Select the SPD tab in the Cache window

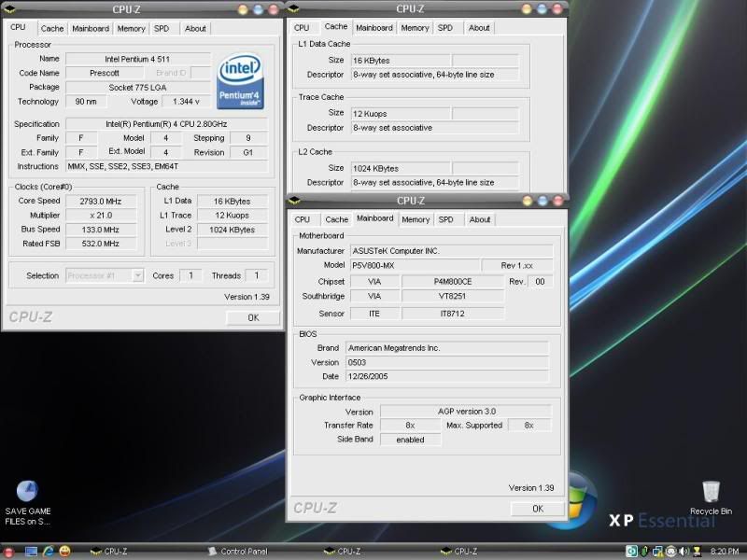(x=445, y=28)
